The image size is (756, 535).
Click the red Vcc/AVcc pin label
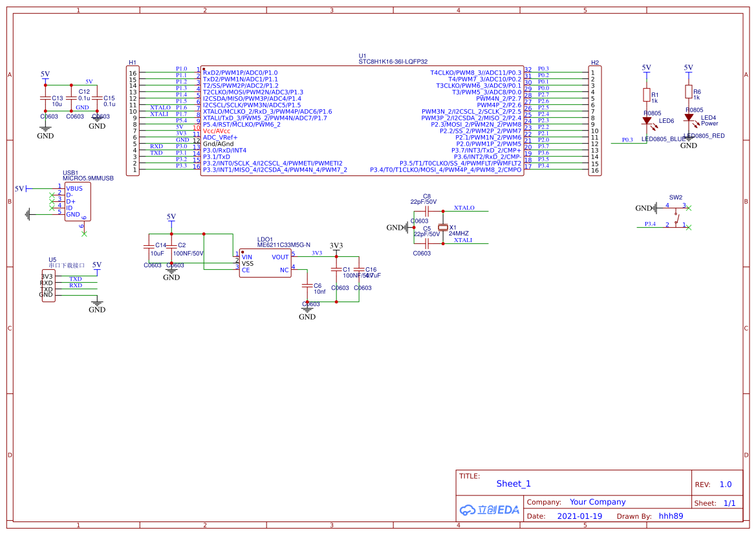click(216, 131)
